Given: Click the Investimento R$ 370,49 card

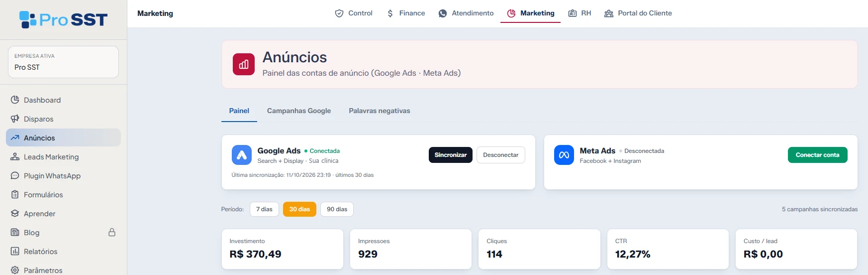Looking at the screenshot, I should tap(282, 249).
